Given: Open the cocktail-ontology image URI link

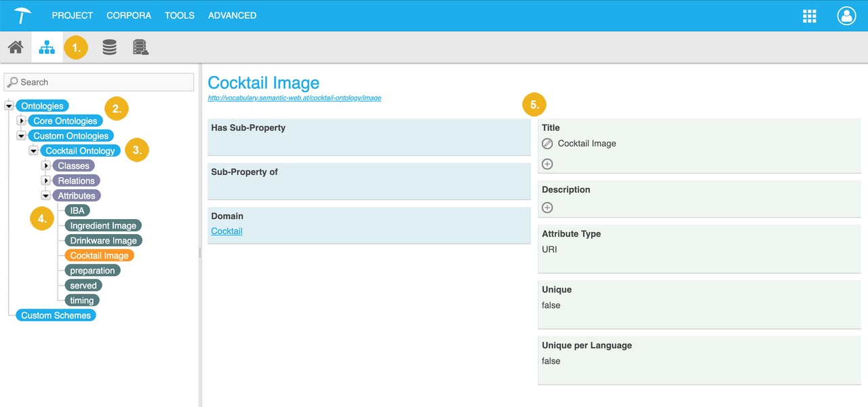Looking at the screenshot, I should pyautogui.click(x=294, y=98).
